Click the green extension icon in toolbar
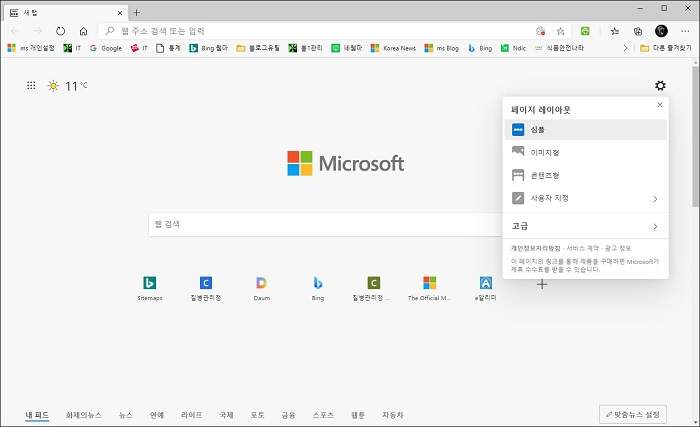The width and height of the screenshot is (700, 427). (585, 31)
